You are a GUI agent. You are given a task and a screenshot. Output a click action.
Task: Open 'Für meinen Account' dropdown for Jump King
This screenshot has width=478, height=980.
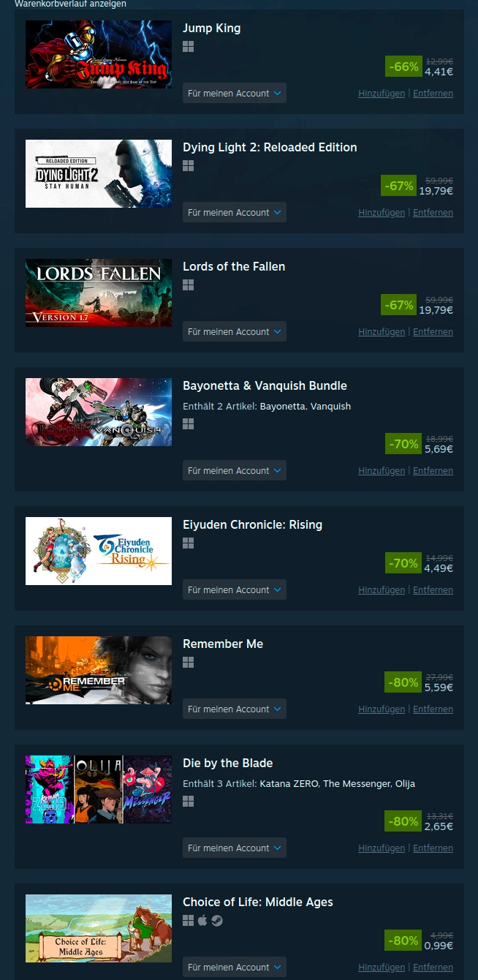(235, 94)
